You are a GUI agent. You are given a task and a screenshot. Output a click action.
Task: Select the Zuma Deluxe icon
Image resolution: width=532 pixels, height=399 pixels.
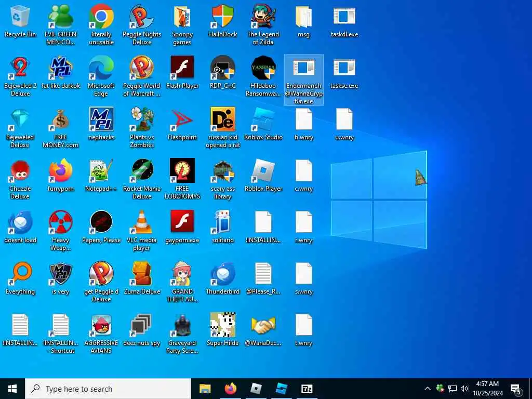point(141,273)
